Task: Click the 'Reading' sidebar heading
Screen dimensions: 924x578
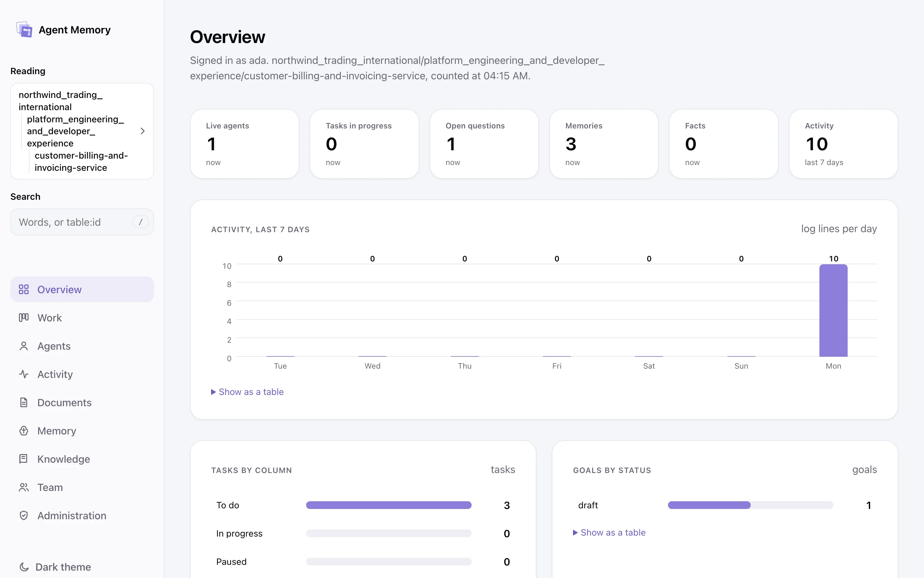Action: pyautogui.click(x=28, y=71)
